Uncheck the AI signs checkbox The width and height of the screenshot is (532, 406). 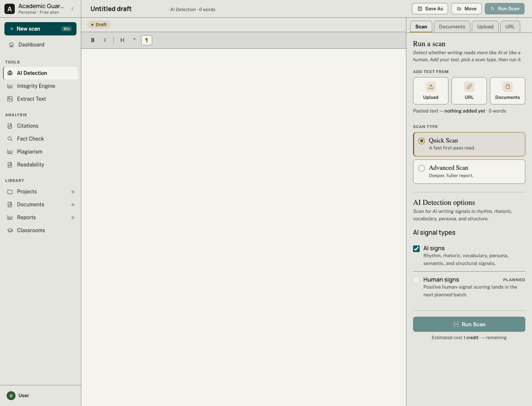pos(416,249)
